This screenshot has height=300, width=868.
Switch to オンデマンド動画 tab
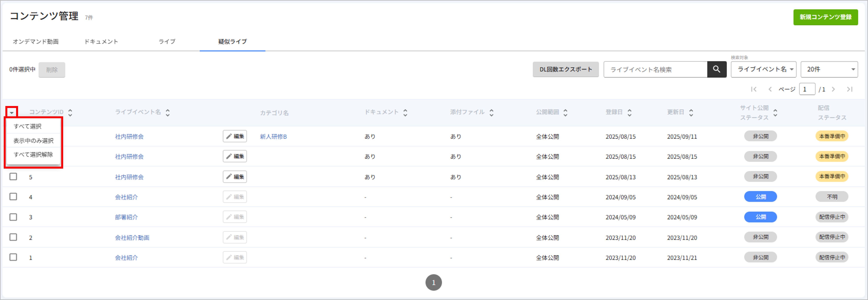pyautogui.click(x=36, y=42)
